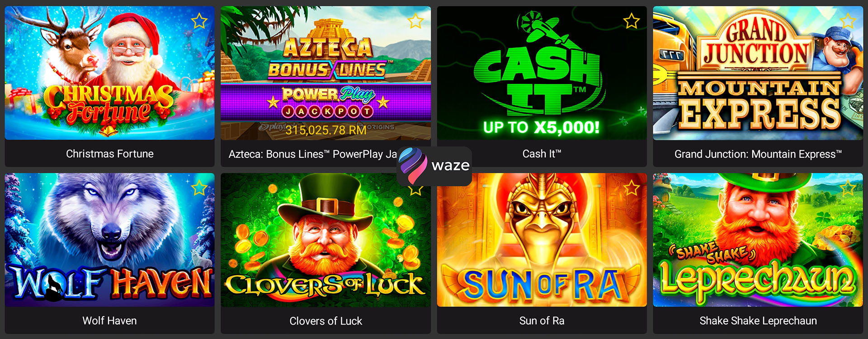Toggle favorite star on Azteca Bonus Lines
868x339 pixels.
(x=415, y=21)
